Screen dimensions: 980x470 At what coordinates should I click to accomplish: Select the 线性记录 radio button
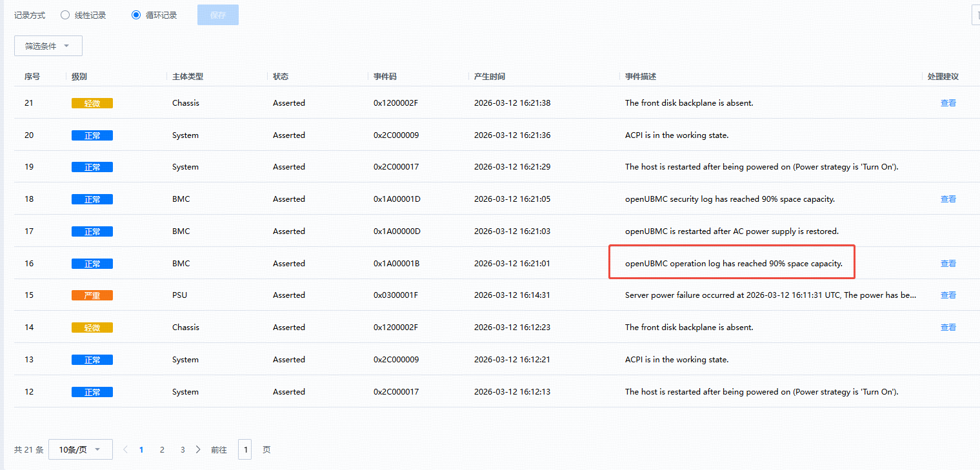[65, 15]
